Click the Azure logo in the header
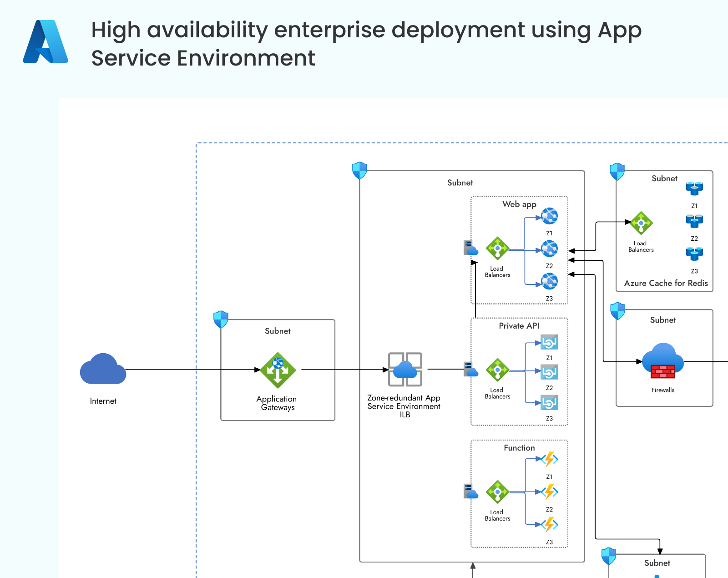Screen dimensions: 728x578 click(x=45, y=41)
